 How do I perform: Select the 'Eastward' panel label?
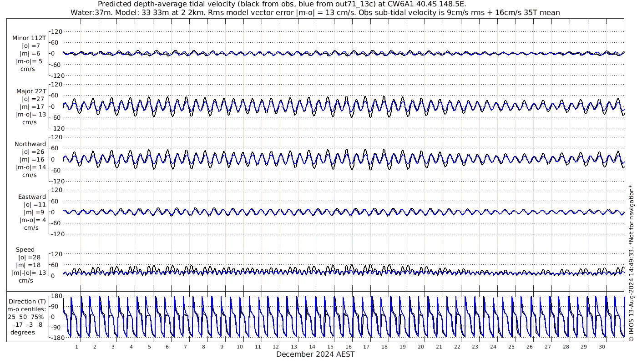pos(32,197)
